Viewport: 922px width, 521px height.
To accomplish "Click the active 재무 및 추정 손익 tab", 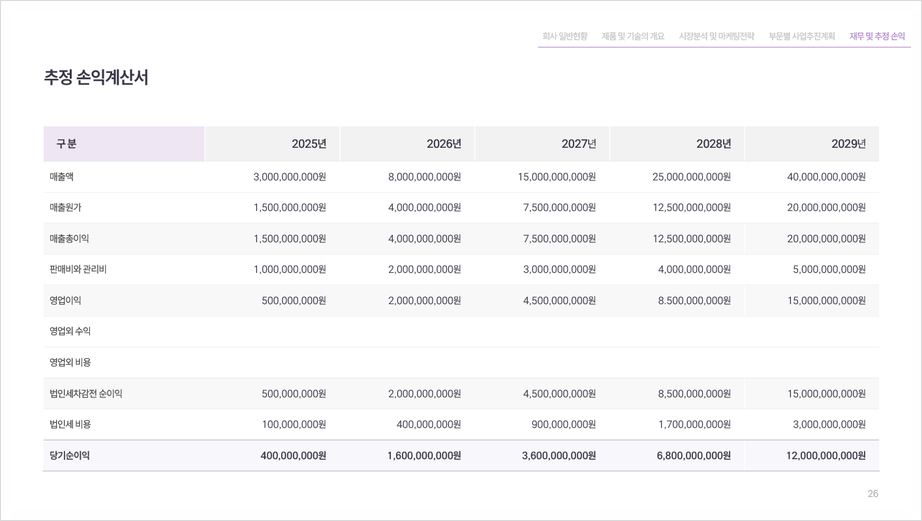I will (877, 36).
